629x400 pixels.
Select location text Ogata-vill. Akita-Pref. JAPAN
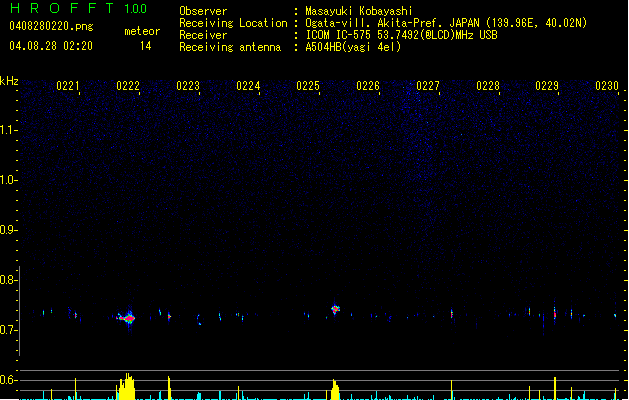393,23
